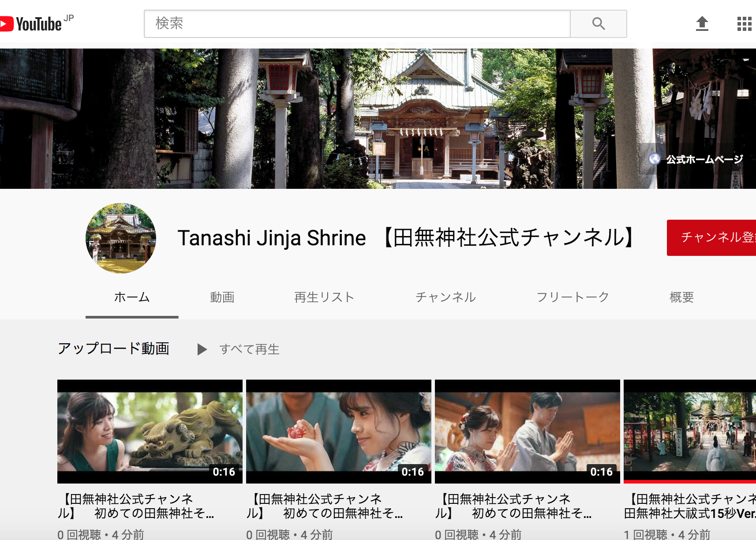Open the 公式ホームページ link on banner

coord(704,159)
